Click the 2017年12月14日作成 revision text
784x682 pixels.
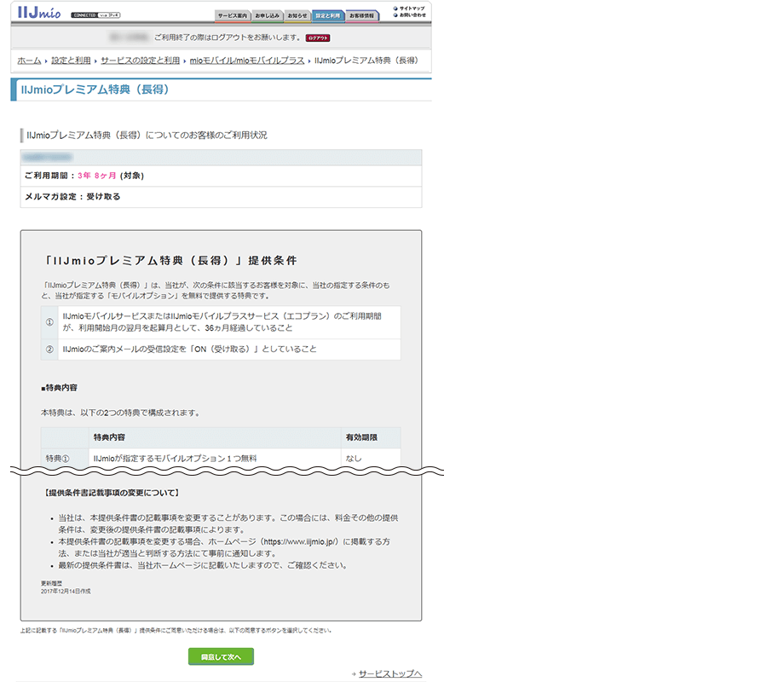66,592
